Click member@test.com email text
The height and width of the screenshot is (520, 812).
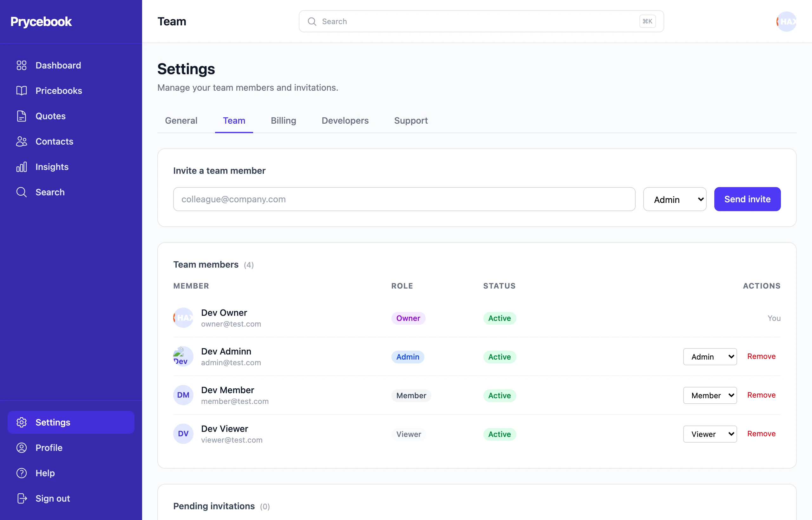(235, 401)
